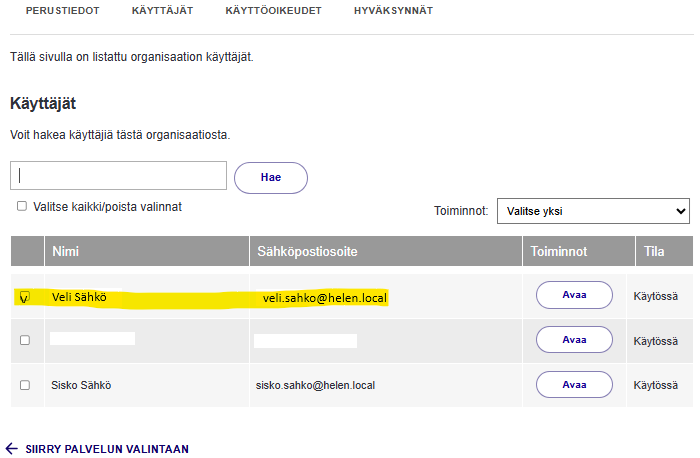Click the veli.sahko@helen.local email address
This screenshot has width=700, height=458.
click(324, 298)
